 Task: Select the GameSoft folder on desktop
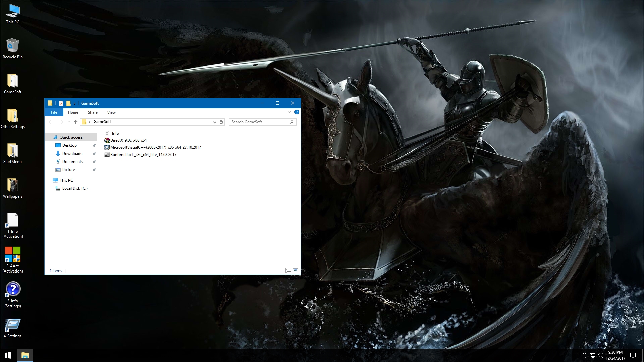click(x=13, y=84)
